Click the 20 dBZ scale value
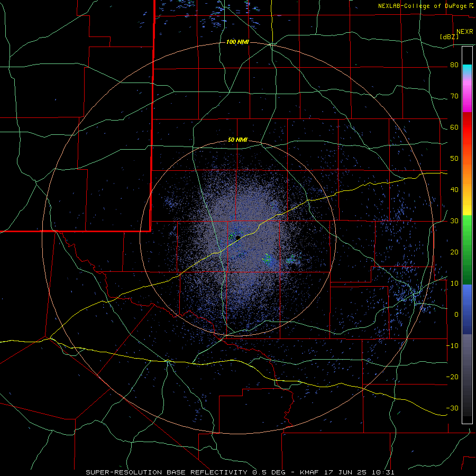Image resolution: width=476 pixels, height=476 pixels. coord(454,252)
